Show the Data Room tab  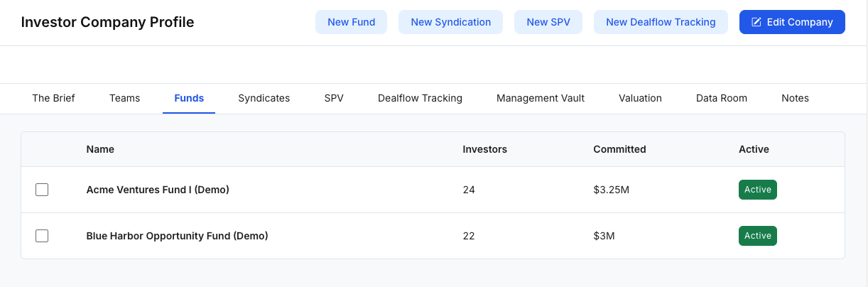pyautogui.click(x=721, y=98)
